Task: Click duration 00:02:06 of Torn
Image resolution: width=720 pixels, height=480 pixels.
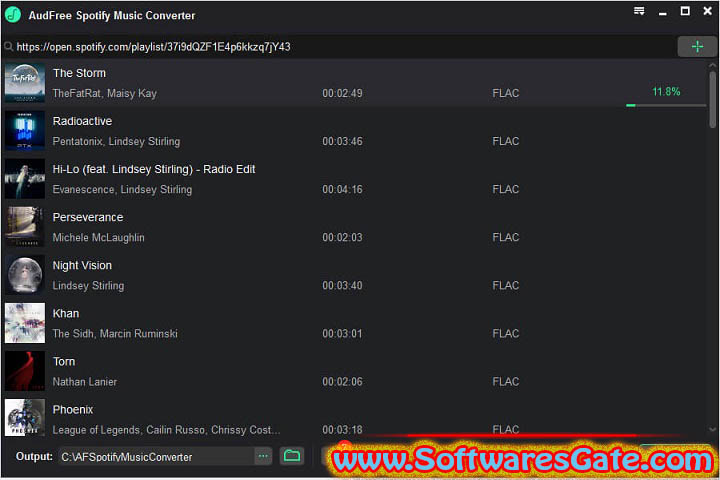Action: (x=342, y=382)
